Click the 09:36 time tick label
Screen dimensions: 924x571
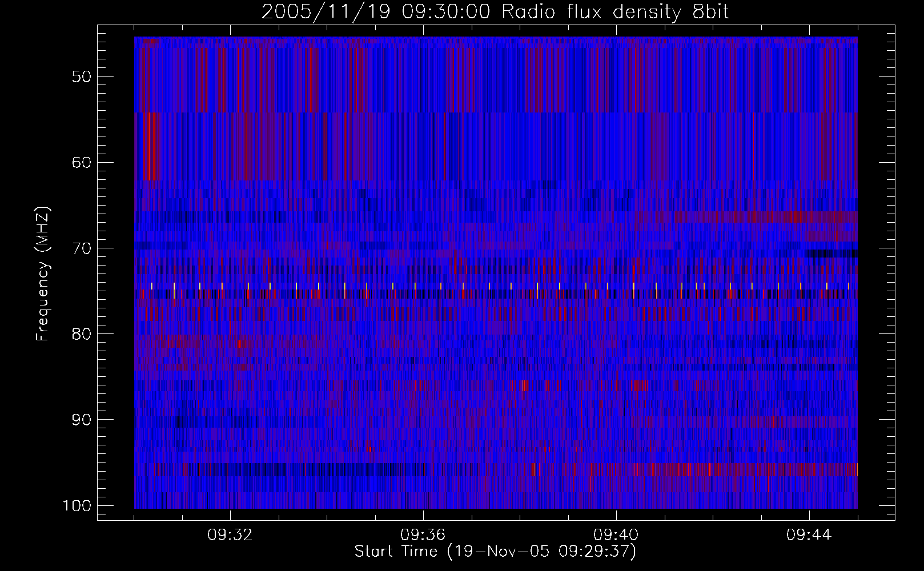(x=423, y=535)
